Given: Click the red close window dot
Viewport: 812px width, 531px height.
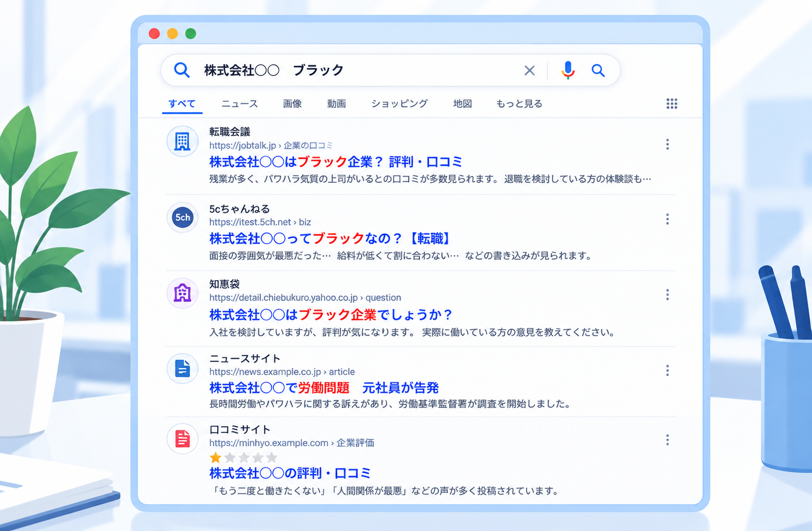Looking at the screenshot, I should click(x=154, y=34).
